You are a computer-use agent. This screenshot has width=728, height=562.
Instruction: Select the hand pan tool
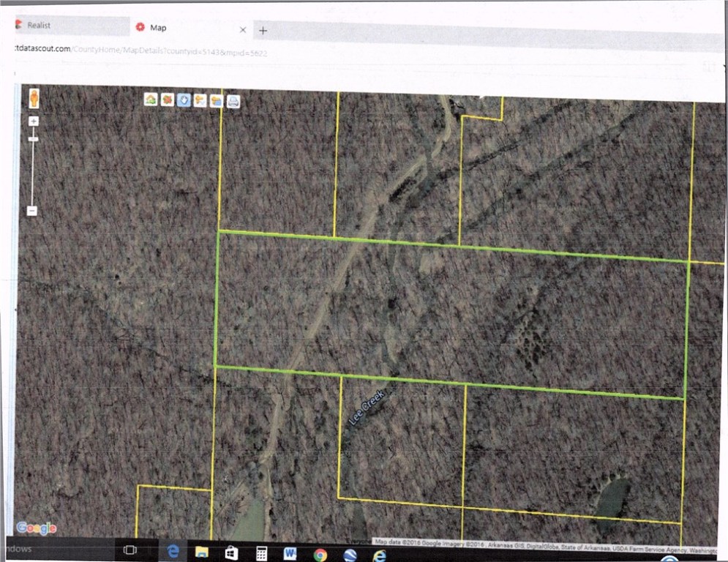[184, 100]
